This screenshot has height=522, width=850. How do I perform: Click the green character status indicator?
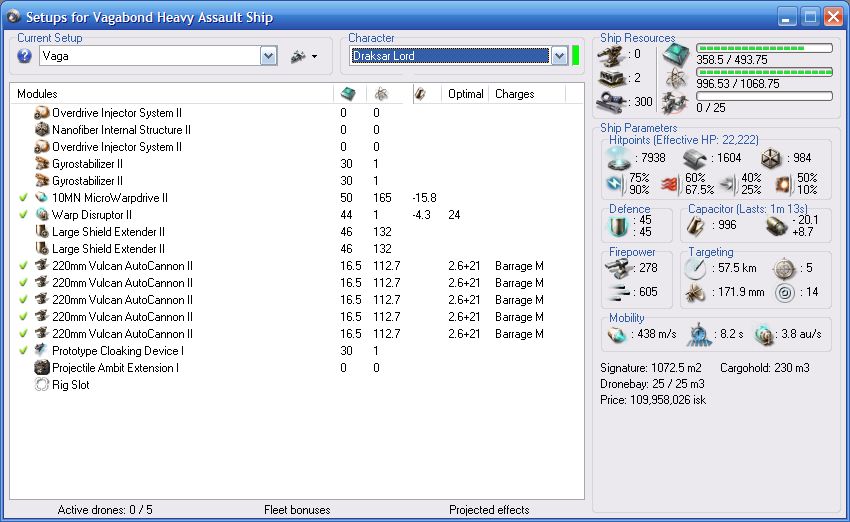pos(576,56)
